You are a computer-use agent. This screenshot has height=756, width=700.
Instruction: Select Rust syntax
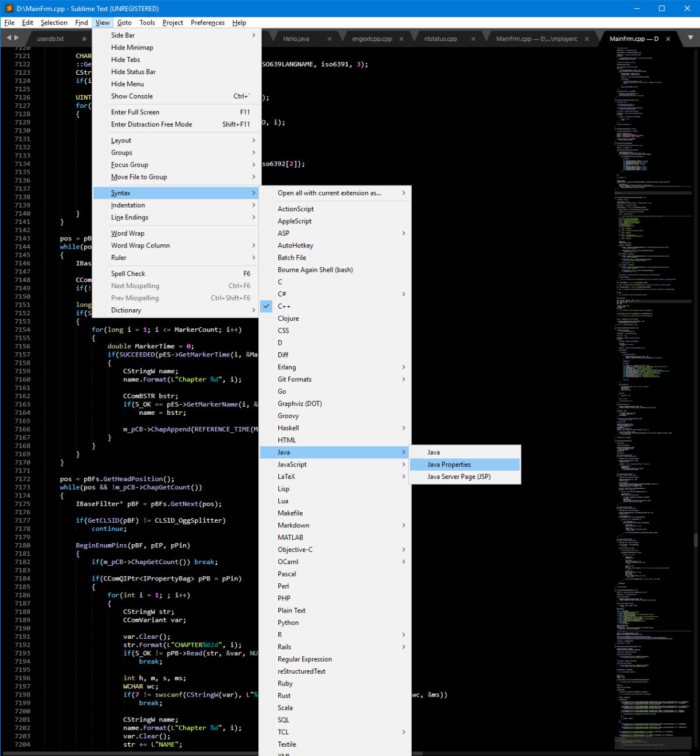click(335, 696)
